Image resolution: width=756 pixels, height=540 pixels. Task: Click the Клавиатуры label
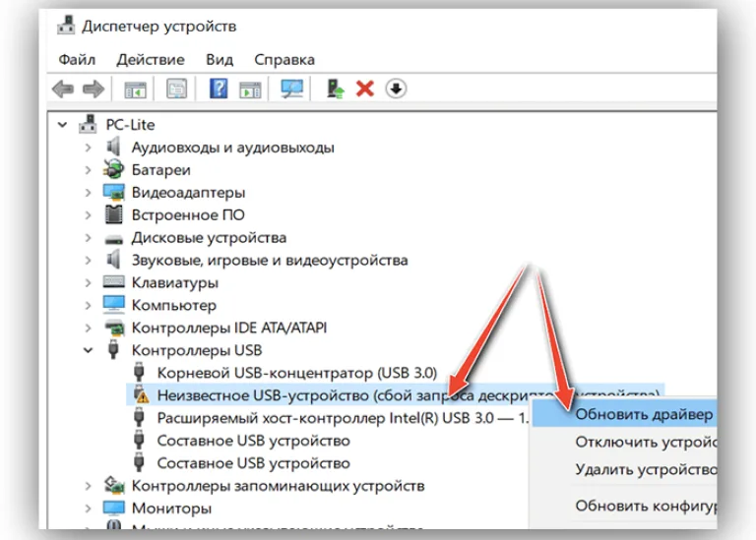coord(174,282)
